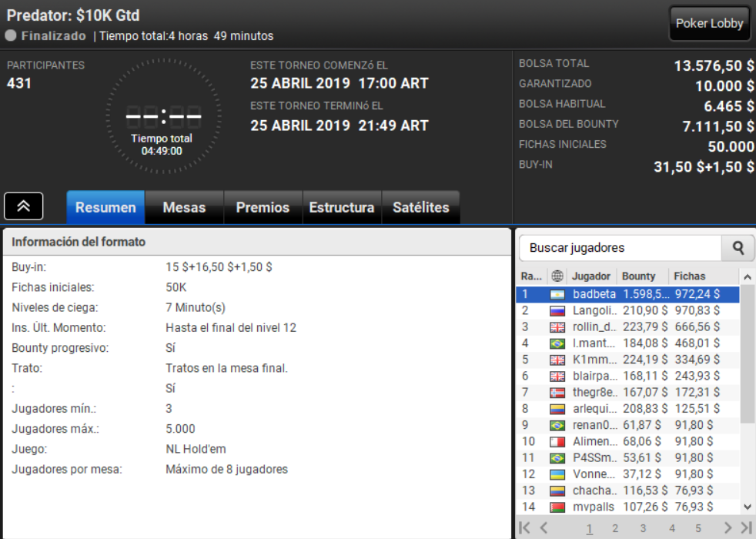Image resolution: width=756 pixels, height=539 pixels.
Task: Return to the Poker Lobby
Action: (709, 23)
